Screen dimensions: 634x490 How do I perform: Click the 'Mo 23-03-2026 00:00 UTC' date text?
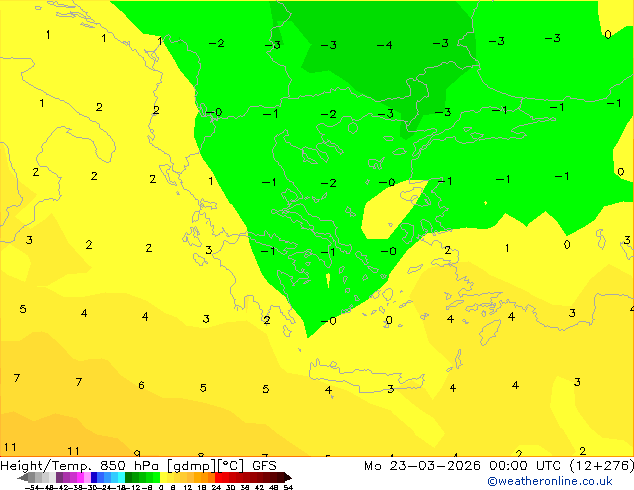[x=463, y=466]
